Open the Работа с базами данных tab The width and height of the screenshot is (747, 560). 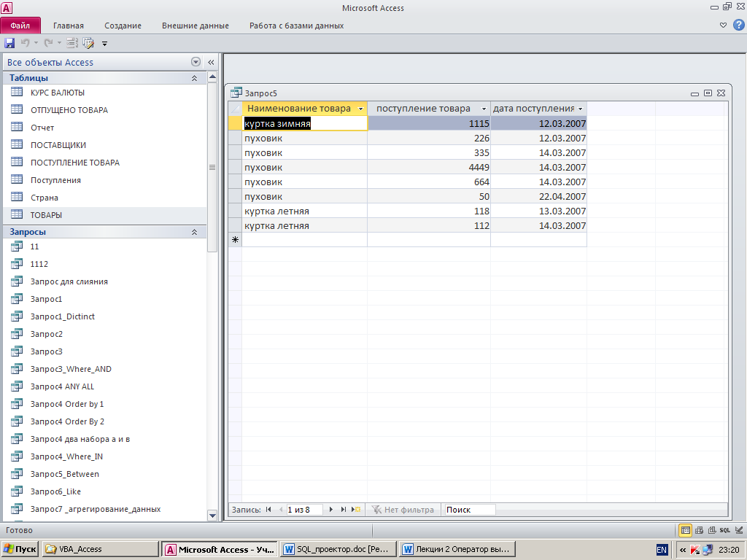point(296,26)
